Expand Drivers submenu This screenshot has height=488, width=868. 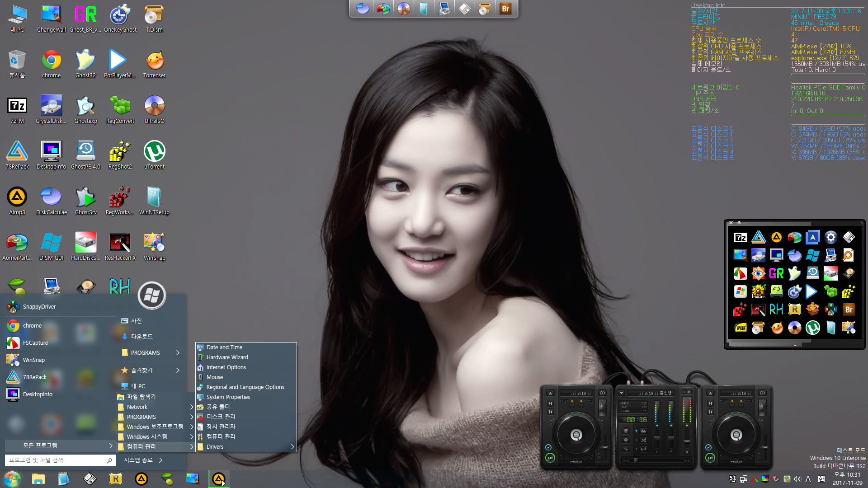246,447
